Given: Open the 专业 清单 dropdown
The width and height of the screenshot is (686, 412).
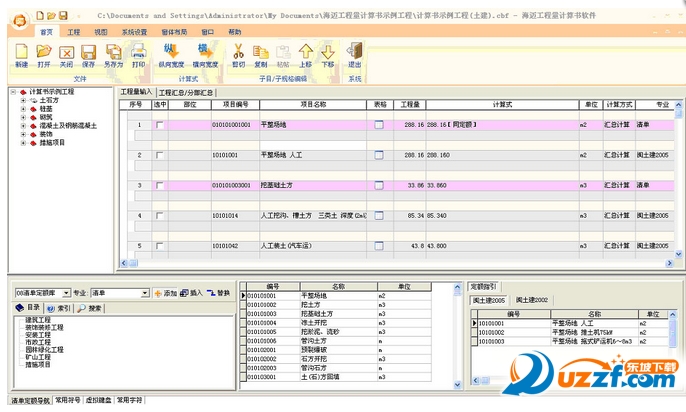Looking at the screenshot, I should tap(143, 293).
